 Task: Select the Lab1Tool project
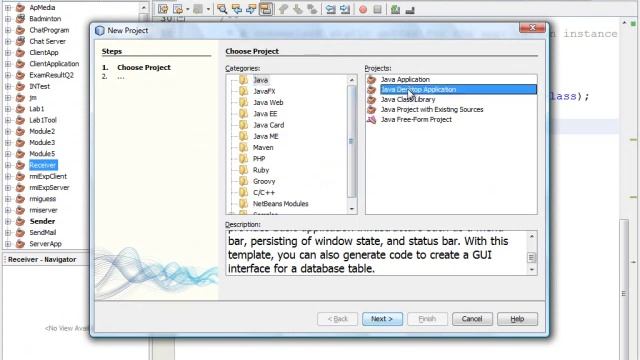(42, 120)
